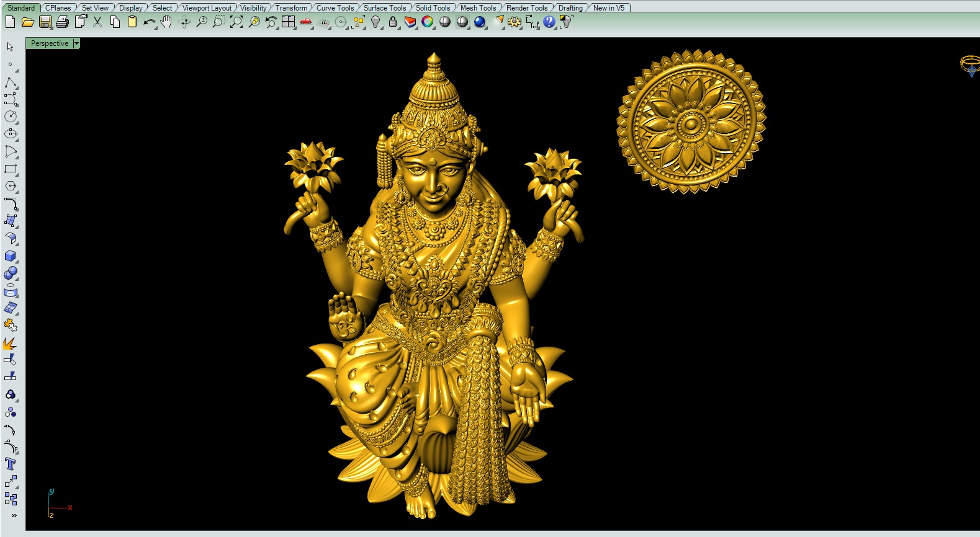
Task: Open Options with the gear icon
Action: coord(515,22)
